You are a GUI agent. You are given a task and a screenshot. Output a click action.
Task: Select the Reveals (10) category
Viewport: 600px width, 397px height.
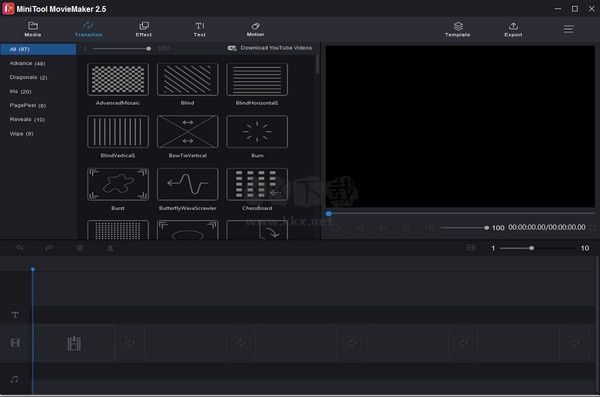tap(27, 119)
